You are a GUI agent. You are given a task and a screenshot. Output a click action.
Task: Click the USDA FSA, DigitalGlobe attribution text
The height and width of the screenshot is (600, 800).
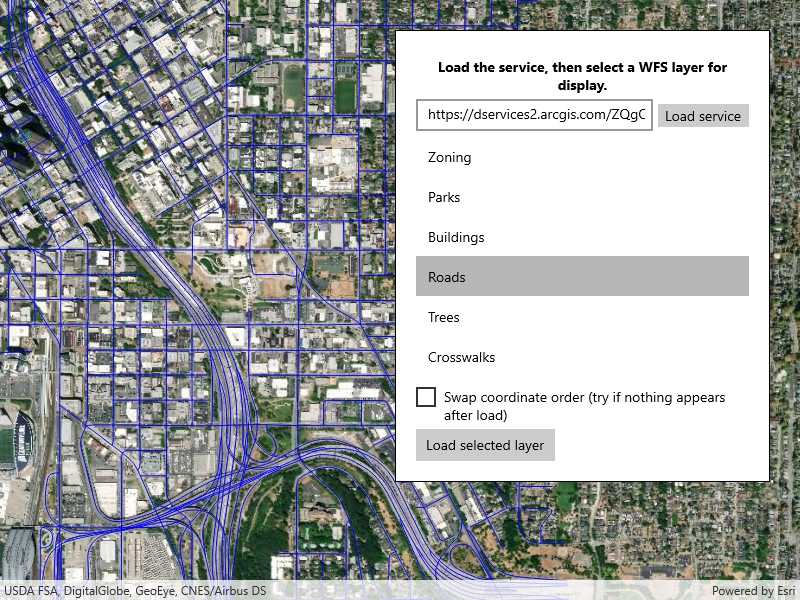point(134,591)
